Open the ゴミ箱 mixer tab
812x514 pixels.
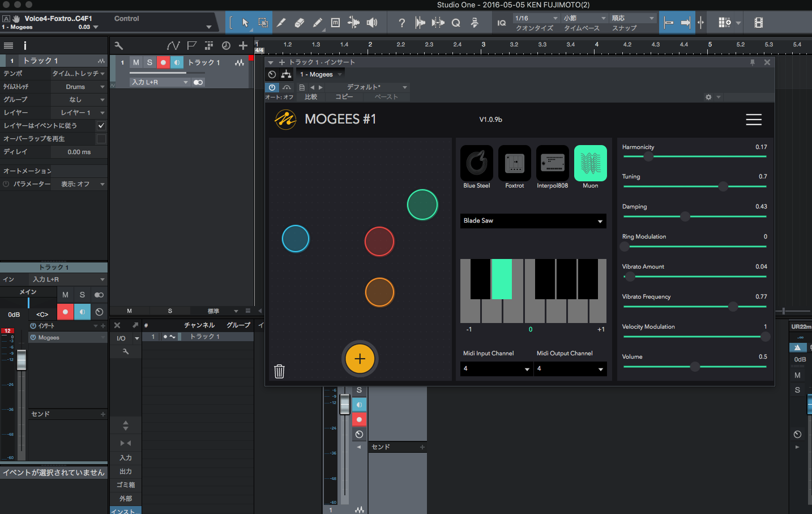point(126,485)
